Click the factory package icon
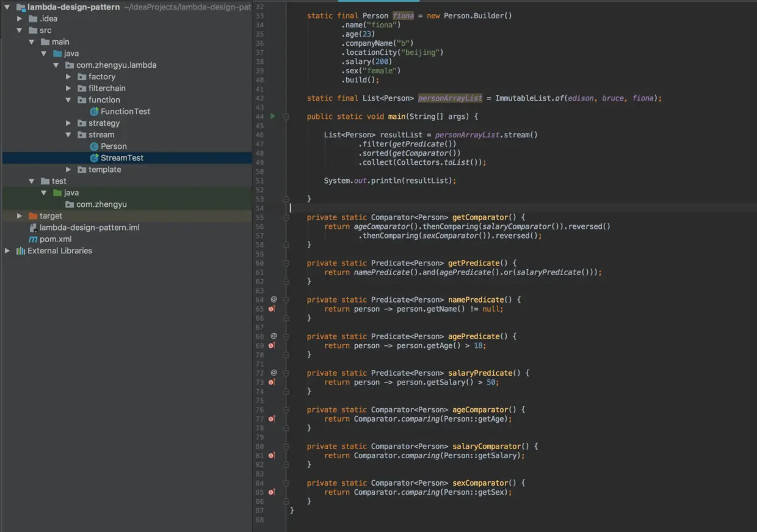757x532 pixels. (82, 77)
